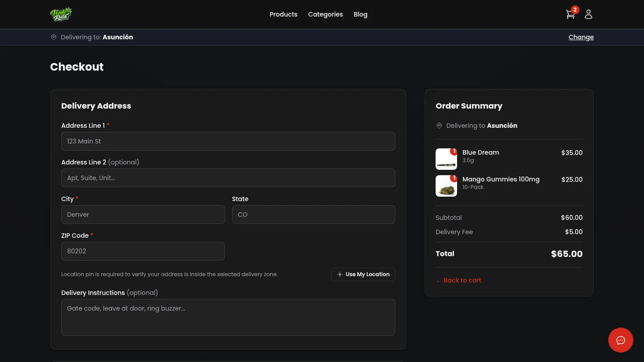Click Change to update delivery city
Viewport: 644px width, 362px height.
tap(581, 37)
